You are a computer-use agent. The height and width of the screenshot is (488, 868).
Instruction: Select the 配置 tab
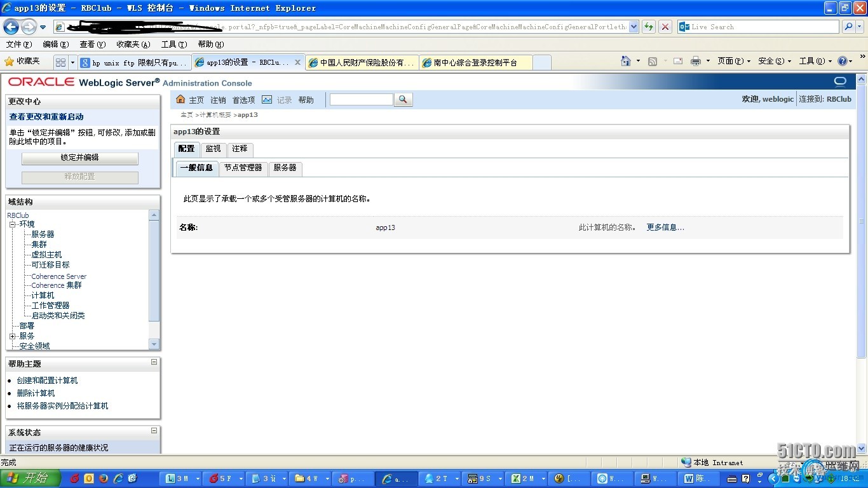pyautogui.click(x=187, y=149)
